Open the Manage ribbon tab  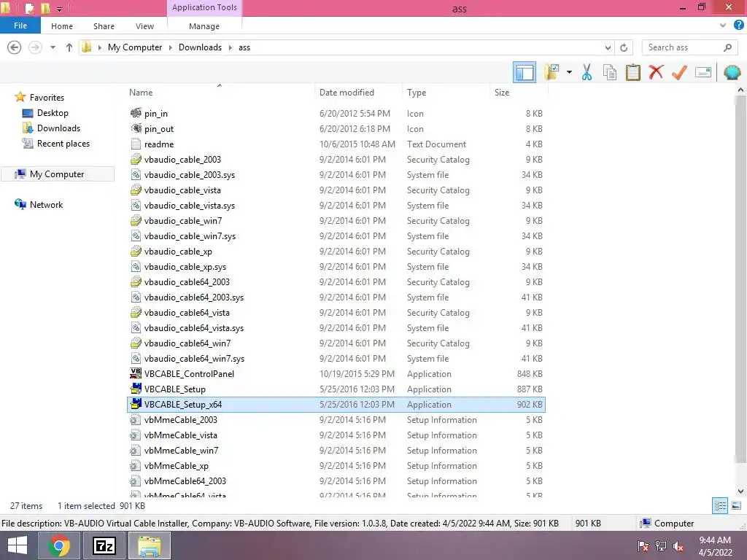coord(204,26)
